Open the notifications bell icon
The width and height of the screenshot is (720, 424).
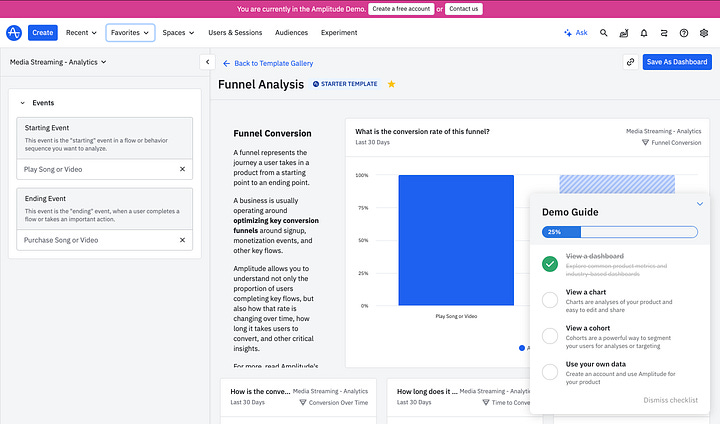(x=644, y=33)
